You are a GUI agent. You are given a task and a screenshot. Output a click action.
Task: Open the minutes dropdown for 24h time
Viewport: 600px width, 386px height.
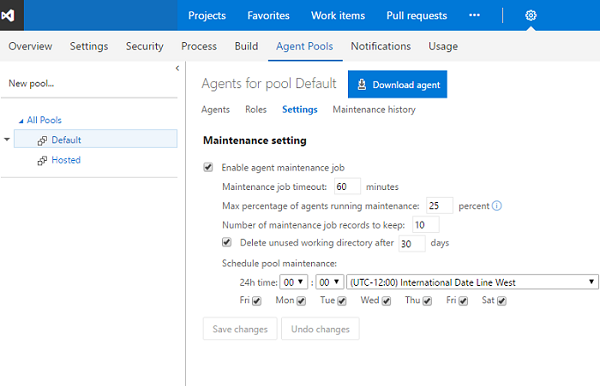click(x=329, y=282)
